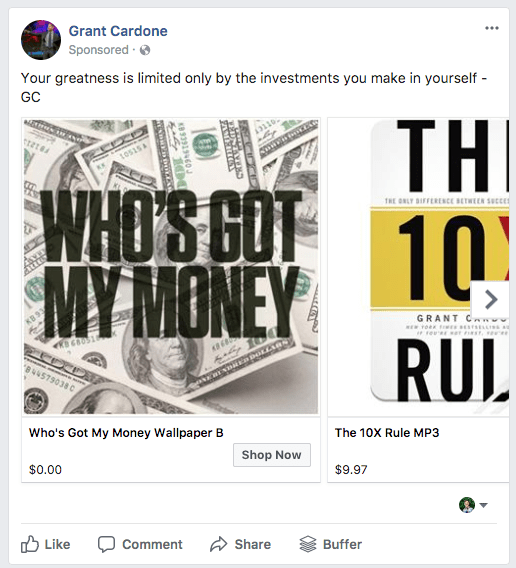The height and width of the screenshot is (568, 516).
Task: Click the Who's Got My Money Wallpaper B title
Action: coord(126,433)
